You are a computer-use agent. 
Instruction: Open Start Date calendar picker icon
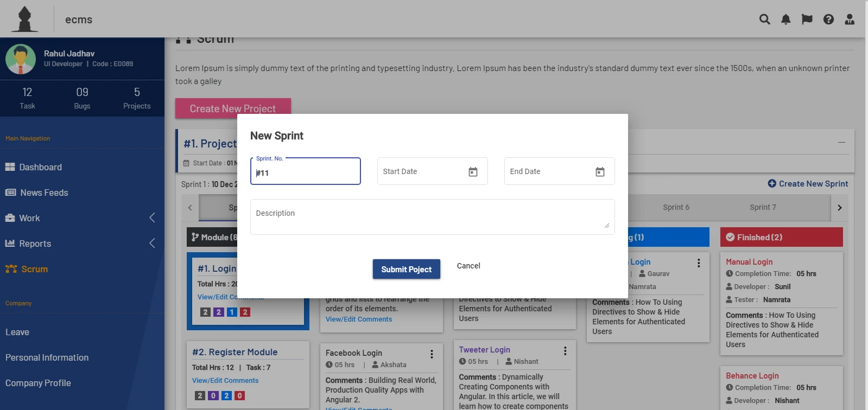tap(473, 171)
